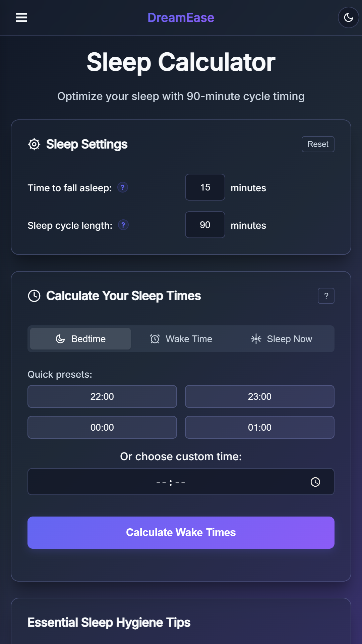Click the clock icon beside Calculate Your Sleep Times
Image resolution: width=362 pixels, height=644 pixels.
point(34,296)
